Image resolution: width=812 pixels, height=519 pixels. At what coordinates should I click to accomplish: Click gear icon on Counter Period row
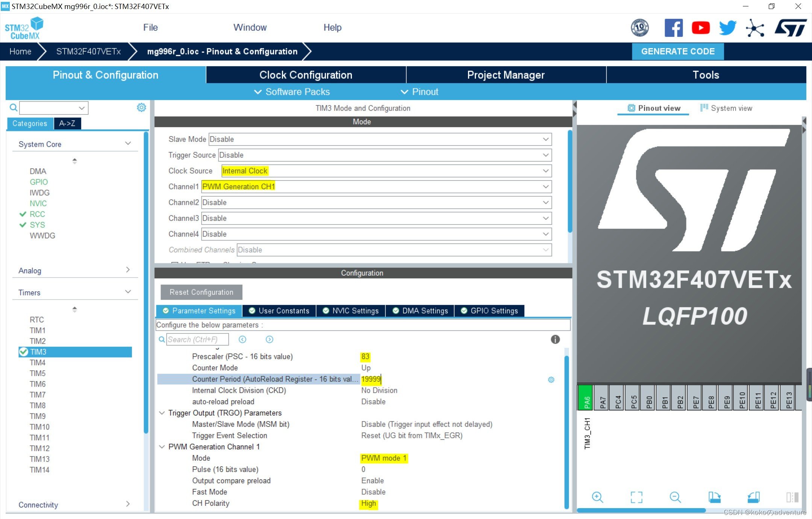pyautogui.click(x=551, y=379)
